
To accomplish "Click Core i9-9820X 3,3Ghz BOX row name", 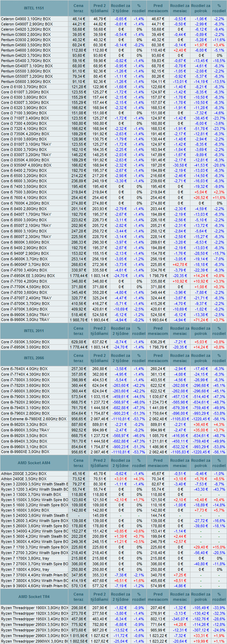I will coord(24,424).
